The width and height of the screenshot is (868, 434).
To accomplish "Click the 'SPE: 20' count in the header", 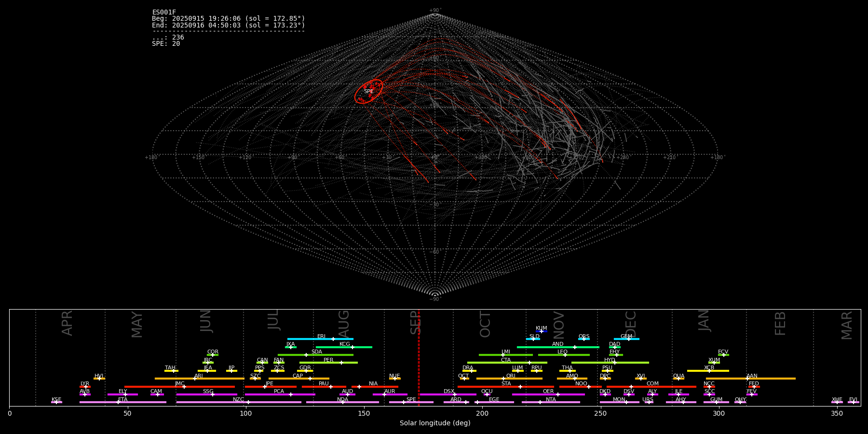I will [166, 43].
